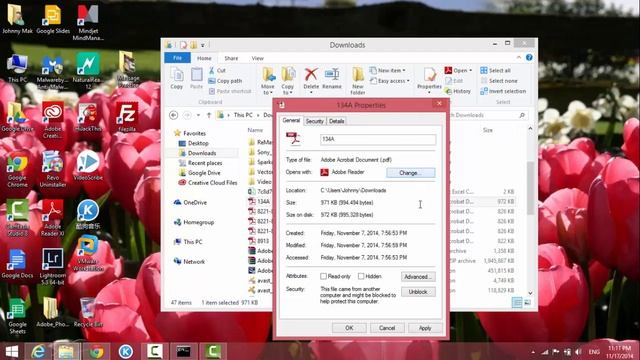The width and height of the screenshot is (640, 360).
Task: Switch to the Security tab
Action: [x=315, y=121]
